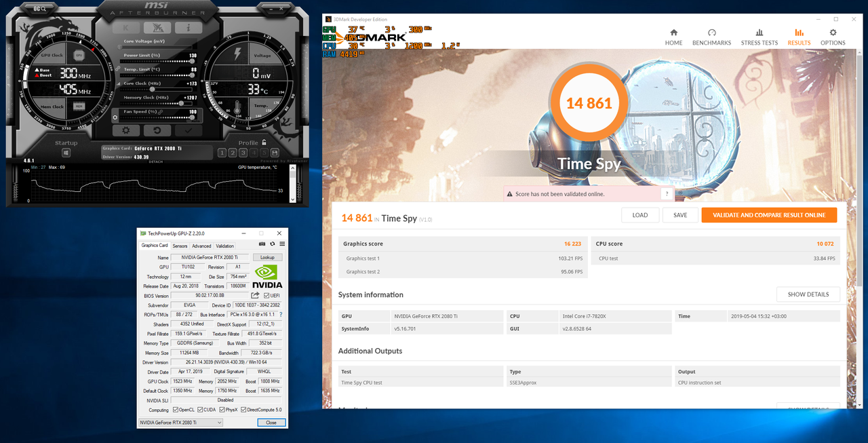Screen dimensions: 868x443
Task: Go to 3DMark HOME tab
Action: (673, 37)
